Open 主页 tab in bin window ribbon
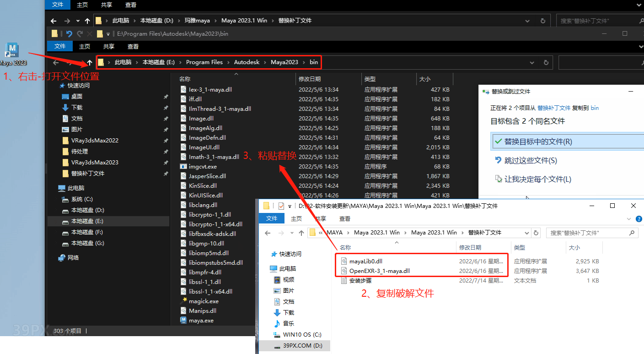Image resolution: width=644 pixels, height=354 pixels. (x=85, y=46)
